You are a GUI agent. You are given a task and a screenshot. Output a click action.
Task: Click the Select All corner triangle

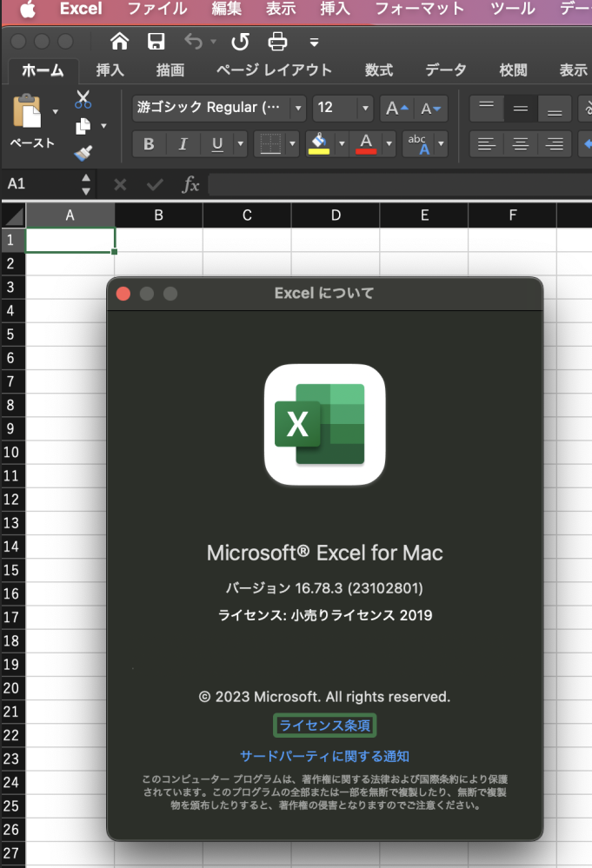coord(14,215)
